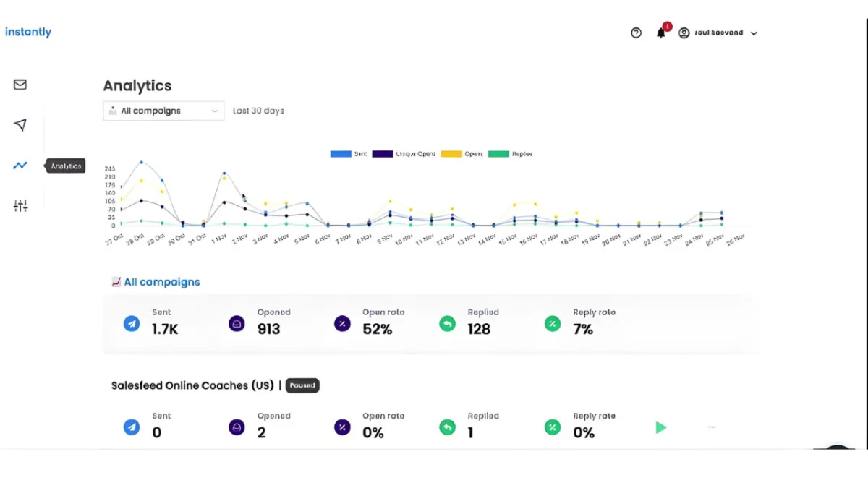Open campaigns paper plane icon in sidebar
This screenshot has height=488, width=868.
20,125
